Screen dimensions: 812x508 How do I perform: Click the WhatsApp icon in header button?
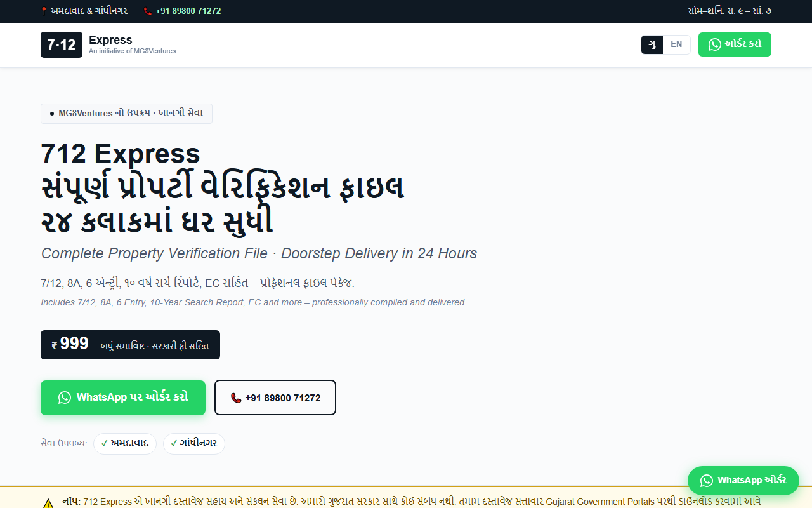click(715, 44)
